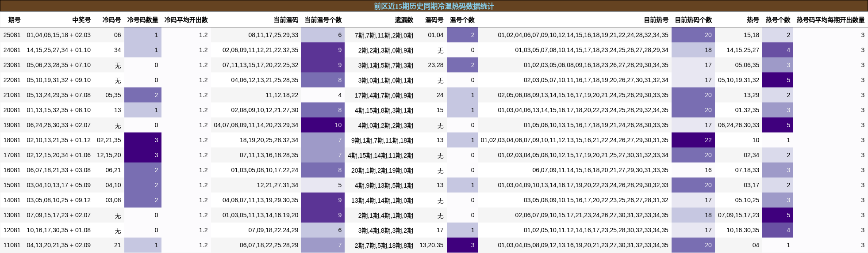Select hot numbers cell 06,24,26,30,33
Image resolution: width=868 pixels, height=253 pixels.
pyautogui.click(x=739, y=125)
